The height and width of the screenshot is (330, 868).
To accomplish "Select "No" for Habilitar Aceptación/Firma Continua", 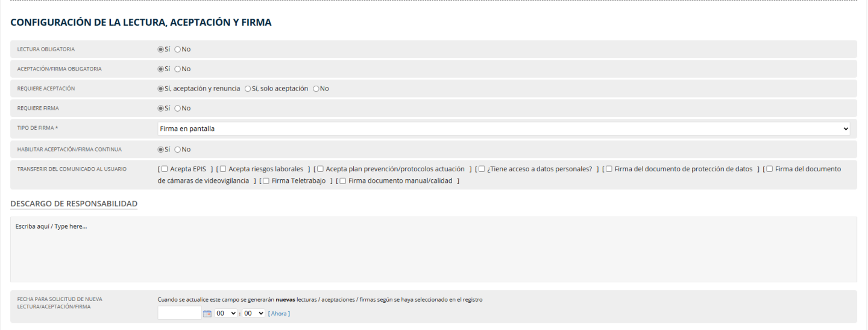I will pos(178,150).
